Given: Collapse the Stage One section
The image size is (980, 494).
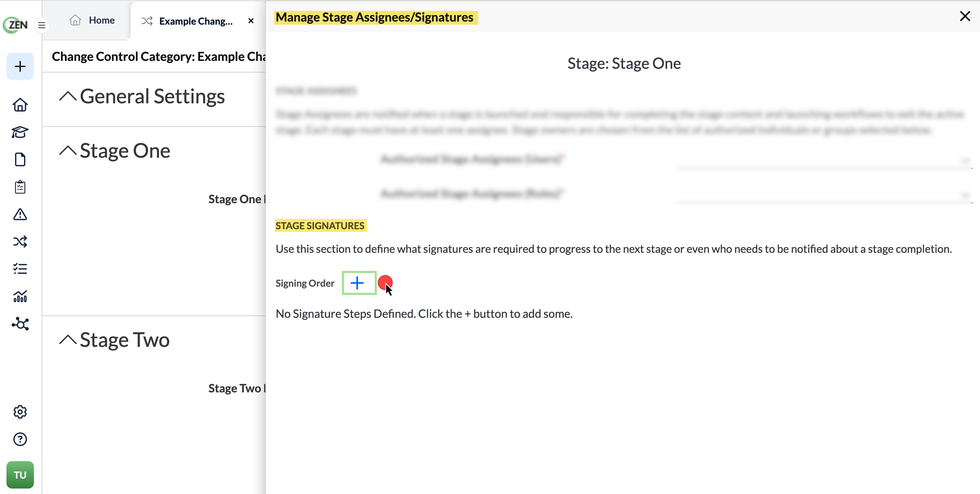Looking at the screenshot, I should (68, 150).
